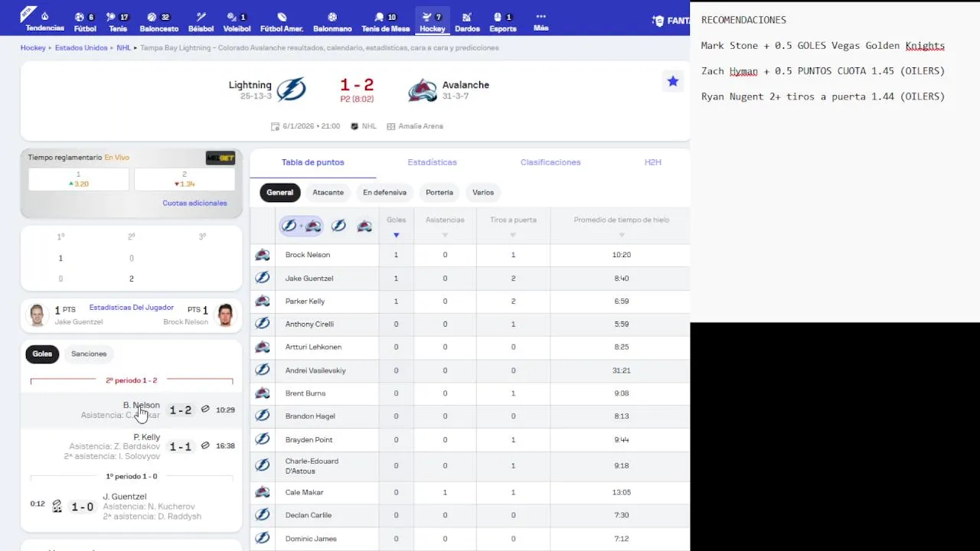Open the Fútbol Amer. section

282,21
